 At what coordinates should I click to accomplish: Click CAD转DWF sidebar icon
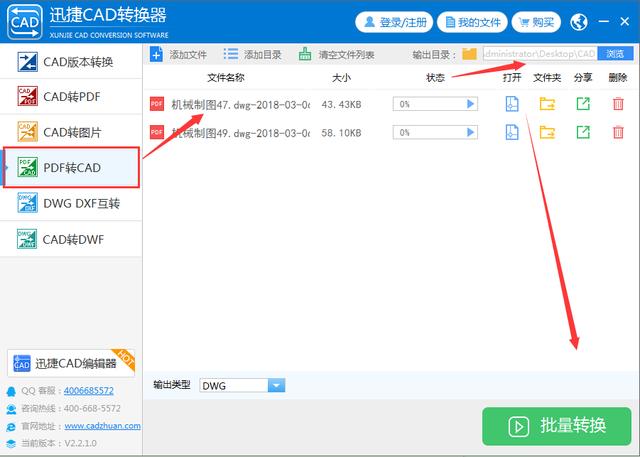[27, 239]
